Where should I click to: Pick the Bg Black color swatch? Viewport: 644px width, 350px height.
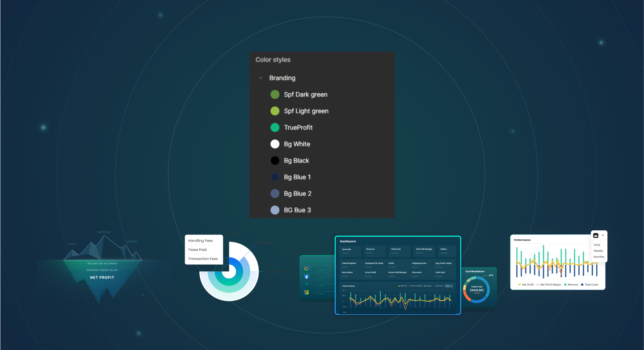pyautogui.click(x=275, y=161)
